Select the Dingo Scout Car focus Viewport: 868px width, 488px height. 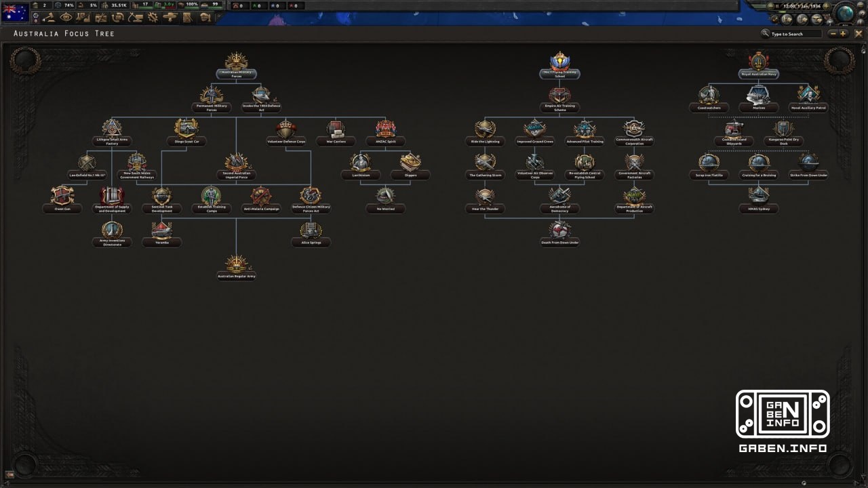[x=186, y=133]
